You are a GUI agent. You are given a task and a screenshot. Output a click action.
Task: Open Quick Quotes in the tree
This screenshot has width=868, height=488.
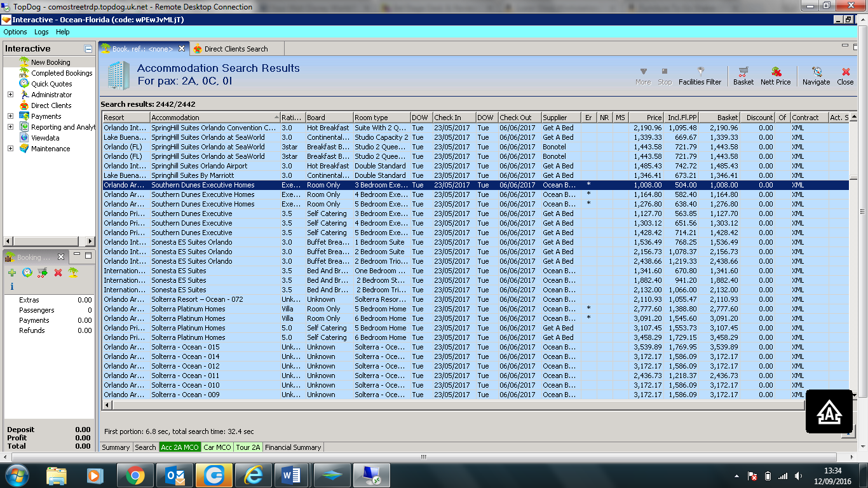[x=51, y=84]
